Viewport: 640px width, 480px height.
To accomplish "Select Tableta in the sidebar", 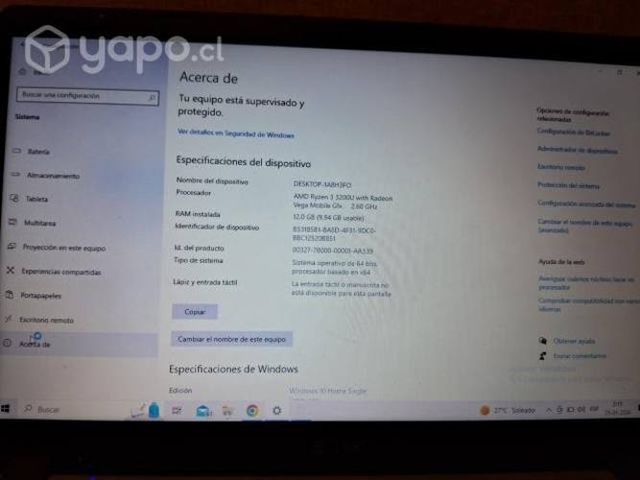I will point(37,199).
